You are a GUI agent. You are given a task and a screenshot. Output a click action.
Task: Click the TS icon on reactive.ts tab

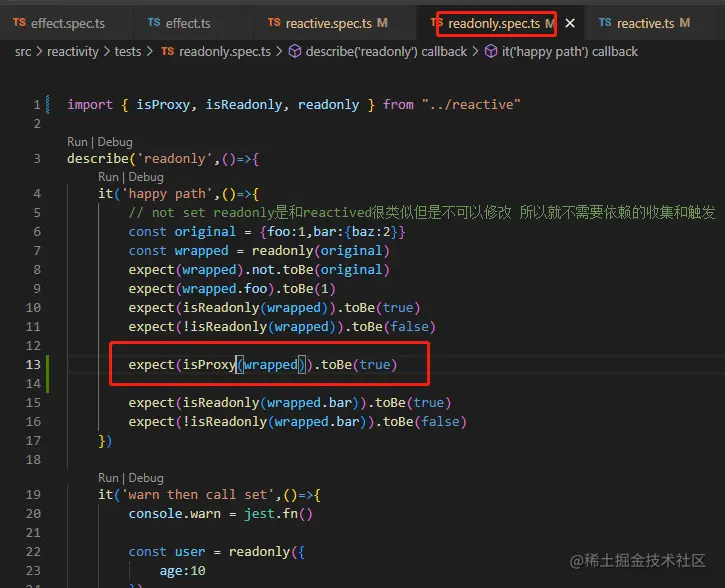point(605,22)
